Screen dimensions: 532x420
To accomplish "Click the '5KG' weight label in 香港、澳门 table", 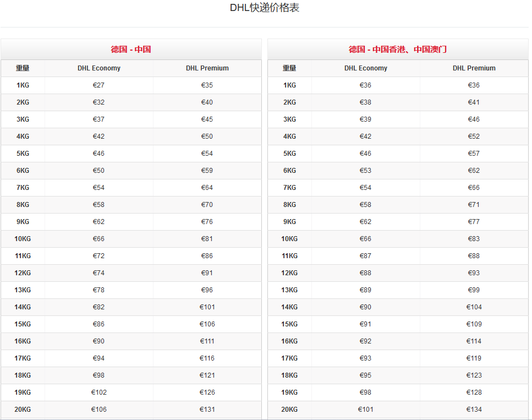I will [x=289, y=154].
